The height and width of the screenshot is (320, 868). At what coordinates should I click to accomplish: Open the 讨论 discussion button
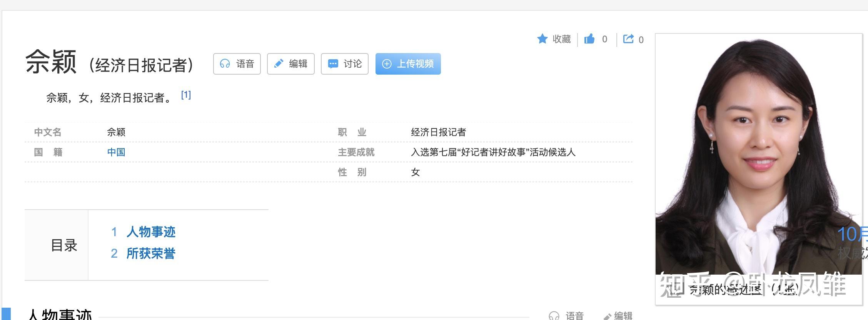[x=345, y=64]
